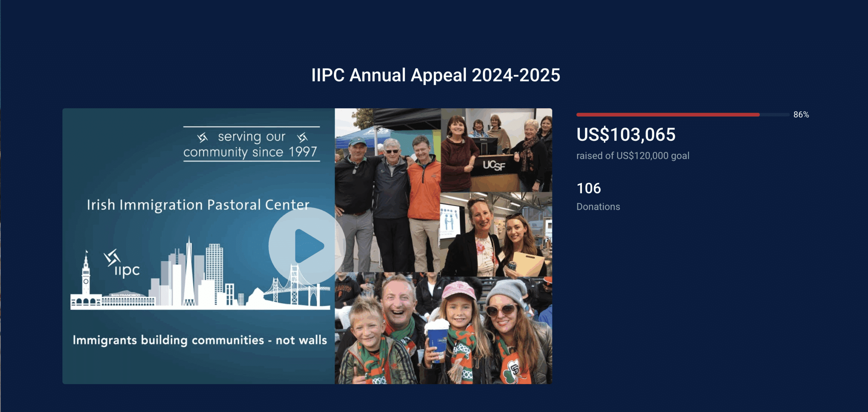This screenshot has width=868, height=412.
Task: Click the 106 donations count
Action: click(x=589, y=188)
